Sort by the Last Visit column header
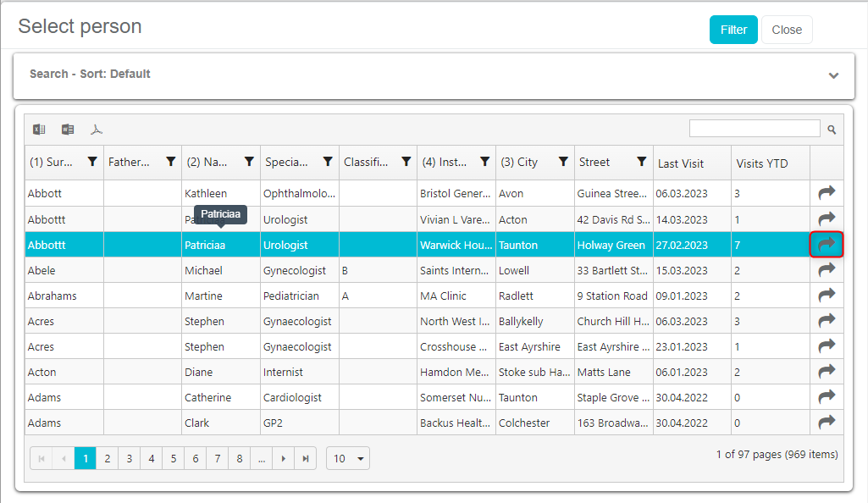 click(x=682, y=163)
